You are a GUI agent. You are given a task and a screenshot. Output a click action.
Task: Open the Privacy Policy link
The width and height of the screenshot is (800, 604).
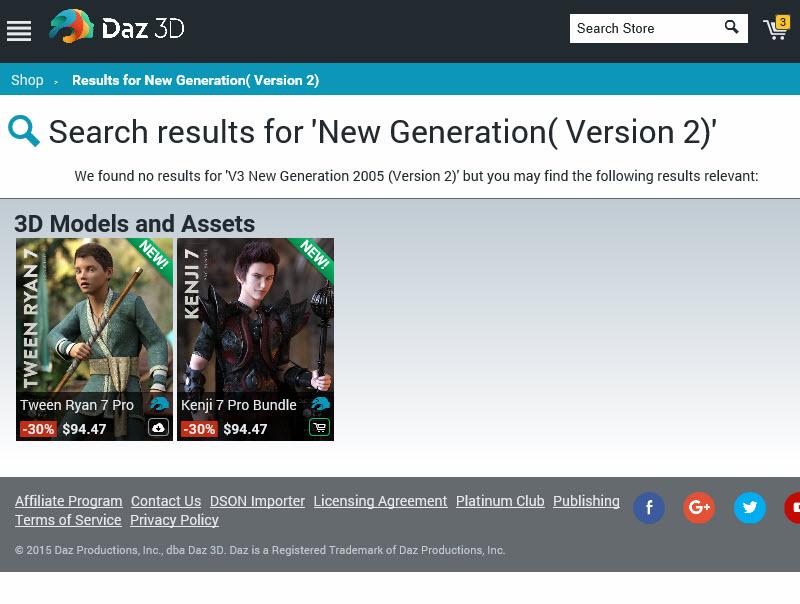(x=174, y=520)
